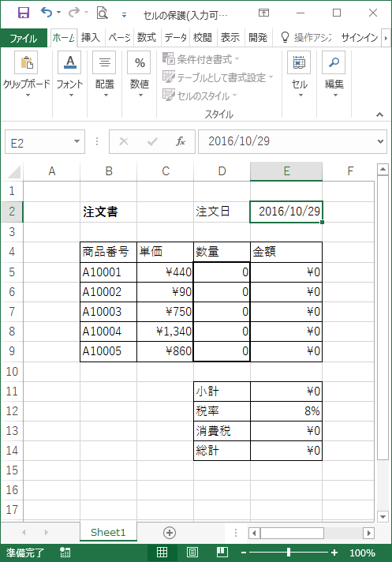
Task: Collapse the ribbon with the chevron
Action: [379, 114]
